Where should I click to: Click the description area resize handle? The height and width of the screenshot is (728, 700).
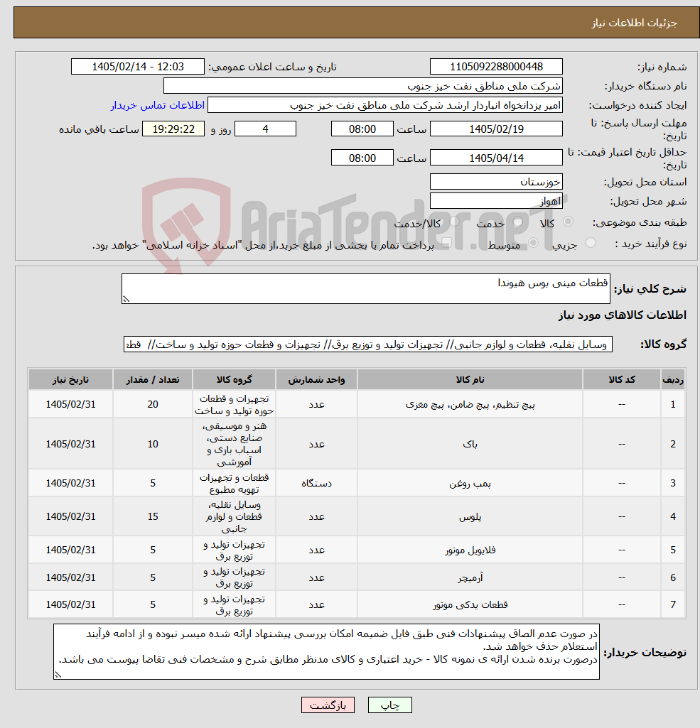coord(126,300)
